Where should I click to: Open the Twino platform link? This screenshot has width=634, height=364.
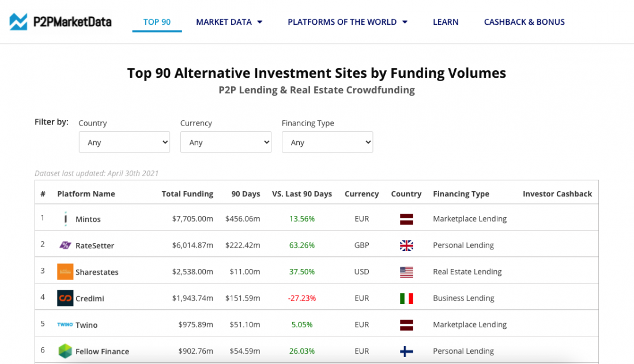point(86,325)
